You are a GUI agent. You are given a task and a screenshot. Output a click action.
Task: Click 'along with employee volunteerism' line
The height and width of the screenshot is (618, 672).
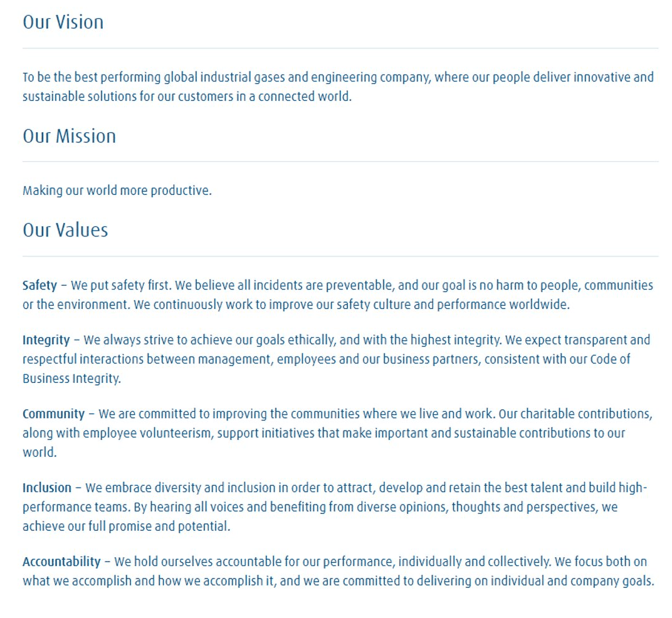tap(323, 433)
